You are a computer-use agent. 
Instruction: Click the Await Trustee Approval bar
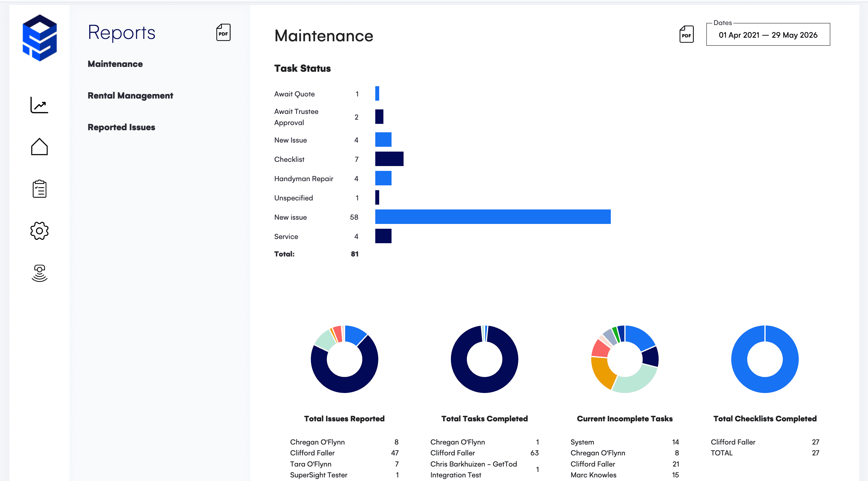379,117
